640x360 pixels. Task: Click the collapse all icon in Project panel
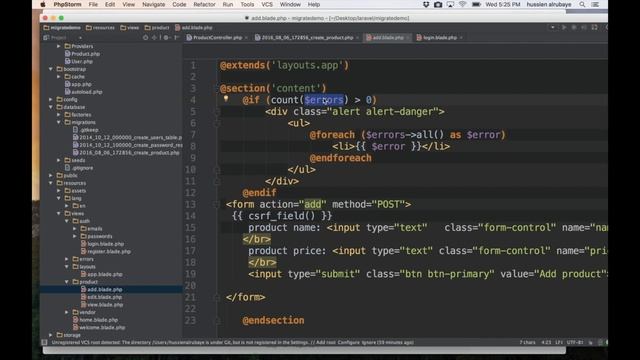point(154,38)
